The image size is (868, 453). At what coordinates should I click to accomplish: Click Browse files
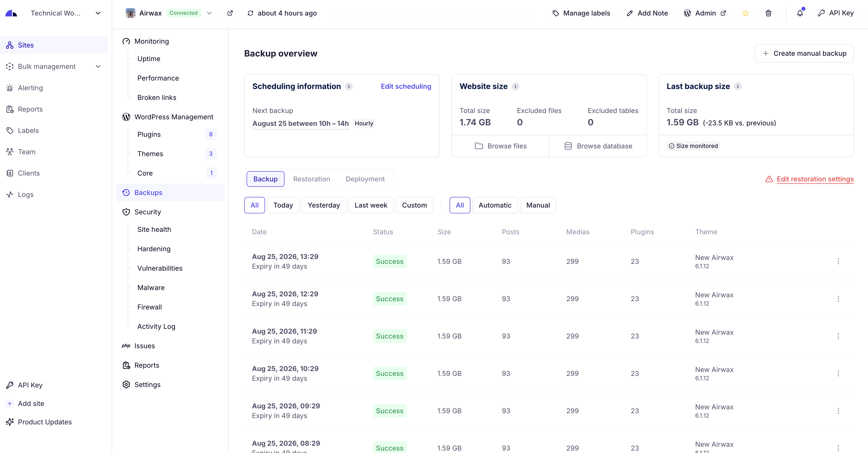pyautogui.click(x=500, y=146)
